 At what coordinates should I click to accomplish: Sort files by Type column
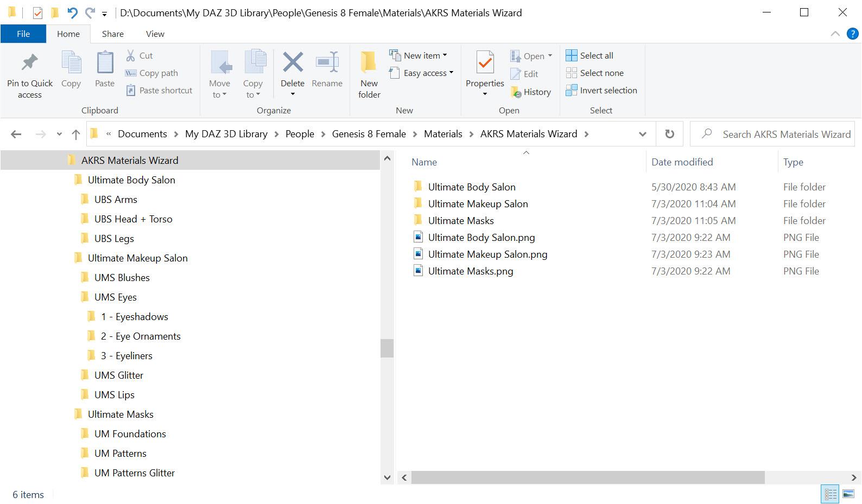click(793, 162)
